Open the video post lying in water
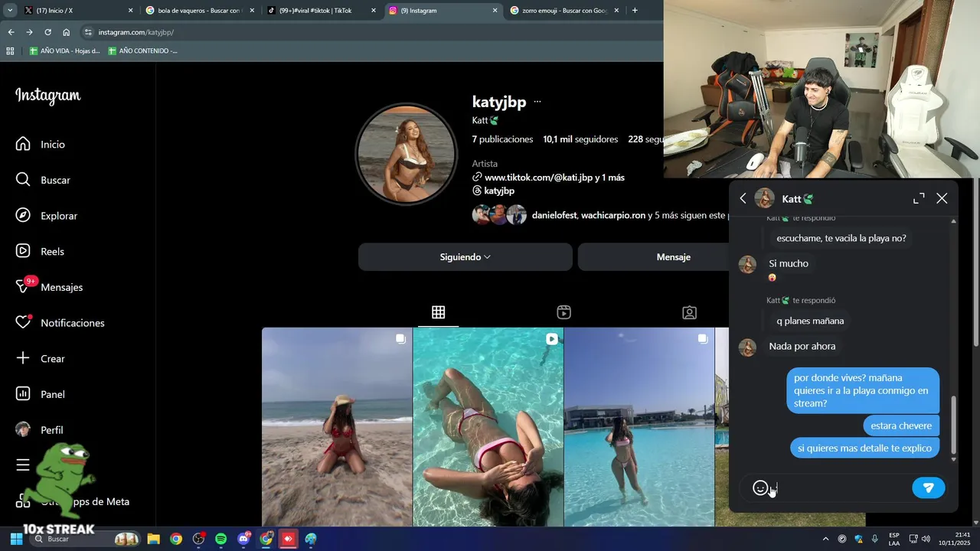980x551 pixels. [488, 426]
